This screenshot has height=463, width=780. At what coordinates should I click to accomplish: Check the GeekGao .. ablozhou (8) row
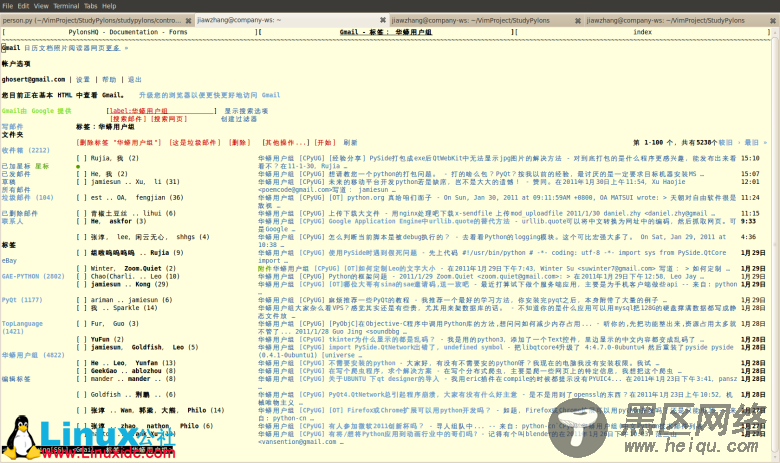tap(82, 371)
